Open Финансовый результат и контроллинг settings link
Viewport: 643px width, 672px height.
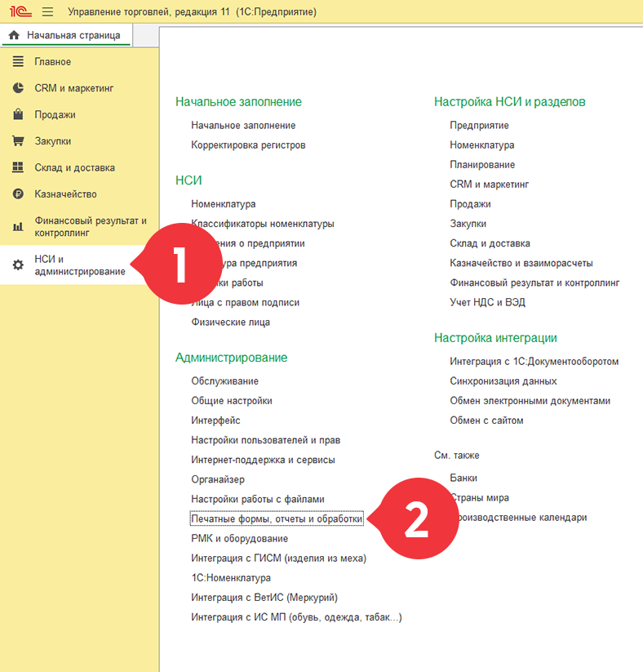[x=534, y=283]
